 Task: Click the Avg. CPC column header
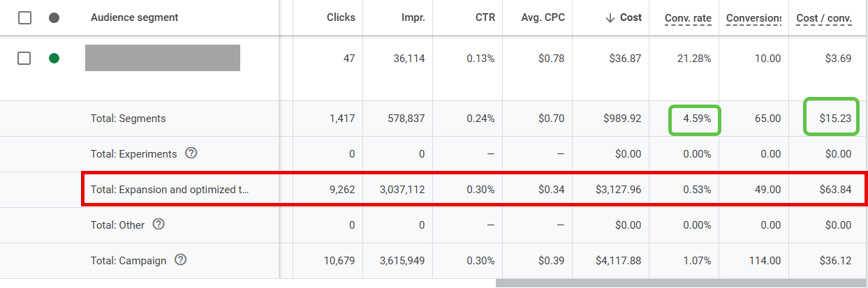click(x=543, y=18)
